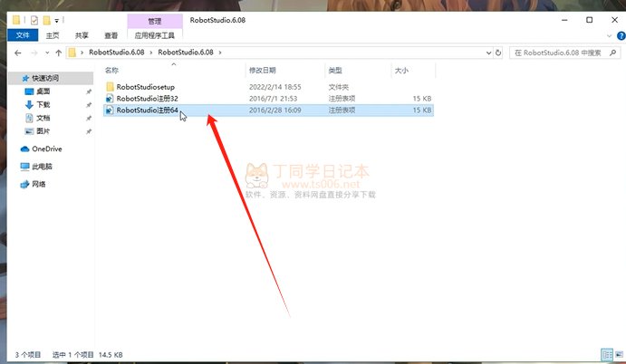Click the RobotStudio注册64 registry file icon
This screenshot has height=364, width=626.
[110, 110]
